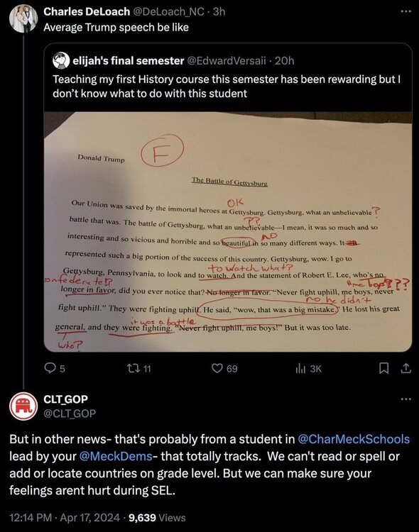Viewport: 419px width, 532px height.
Task: Like the tweet using the heart icon
Action: pyautogui.click(x=217, y=368)
